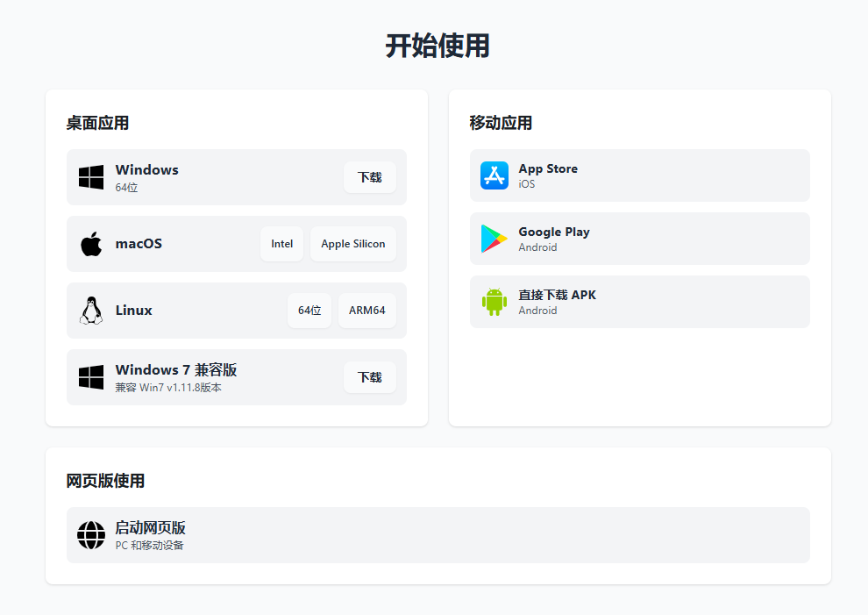Click the green Android robot icon
Image resolution: width=868 pixels, height=615 pixels.
coord(494,302)
